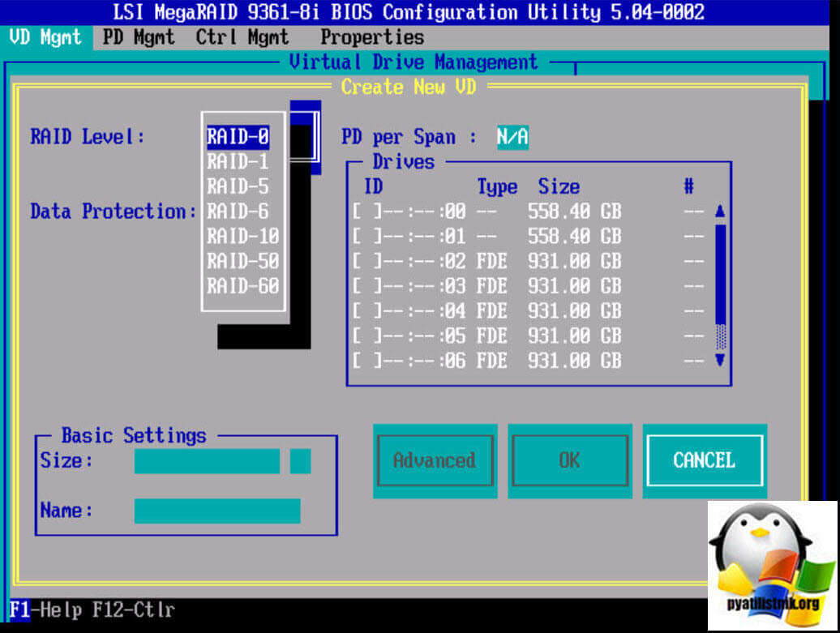Image resolution: width=840 pixels, height=633 pixels.
Task: Go to the Properties tab
Action: [x=372, y=37]
